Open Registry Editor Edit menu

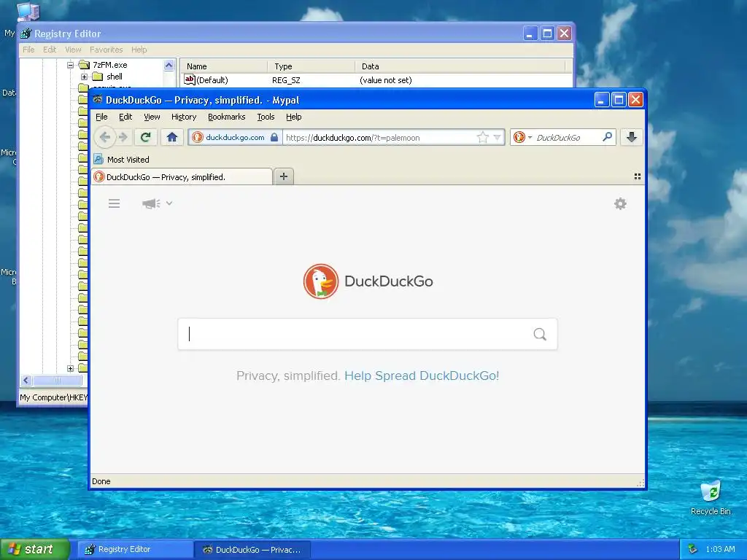click(50, 50)
